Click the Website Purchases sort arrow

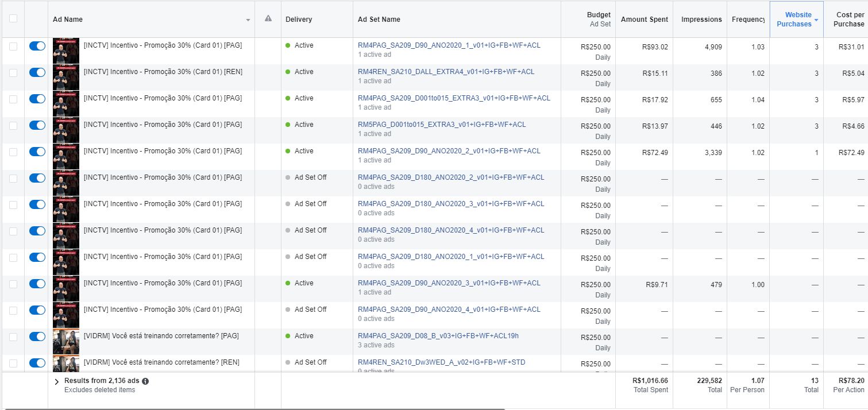point(816,20)
